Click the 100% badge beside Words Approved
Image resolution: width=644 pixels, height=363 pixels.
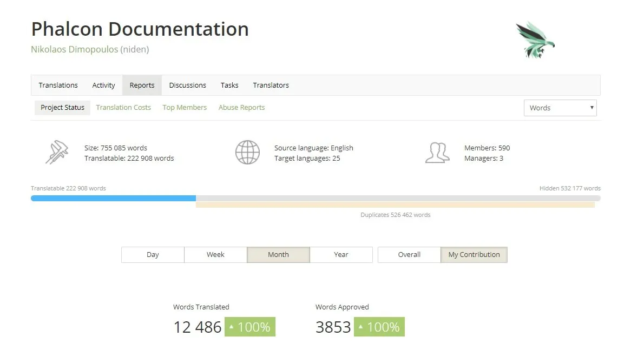coord(379,327)
